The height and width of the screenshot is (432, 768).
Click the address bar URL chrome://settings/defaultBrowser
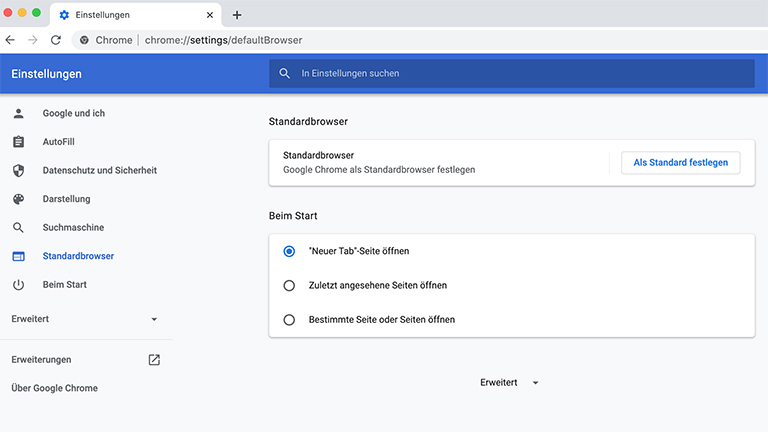tap(223, 40)
